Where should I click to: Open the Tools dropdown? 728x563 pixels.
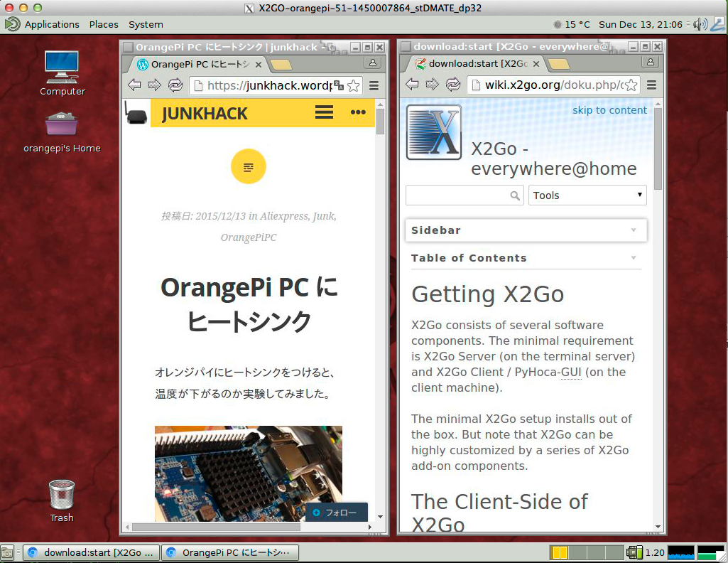coord(587,195)
